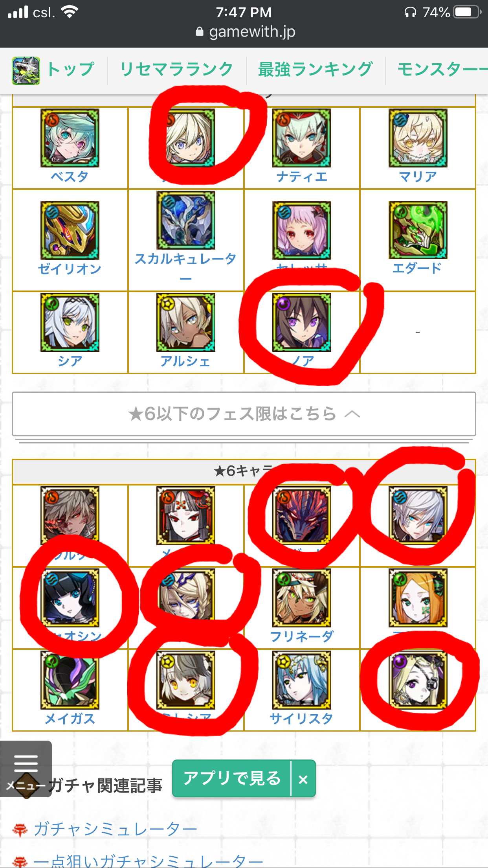Screen dimensions: 488x868
Task: Select the マリア character icon
Action: coord(418,138)
